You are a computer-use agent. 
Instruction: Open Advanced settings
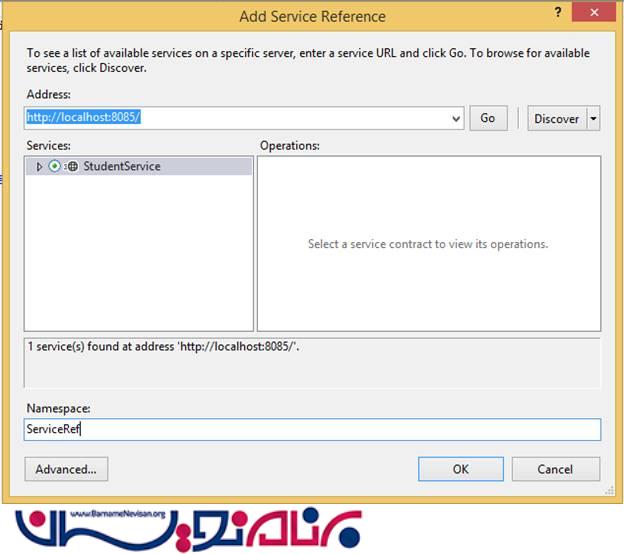click(x=66, y=469)
